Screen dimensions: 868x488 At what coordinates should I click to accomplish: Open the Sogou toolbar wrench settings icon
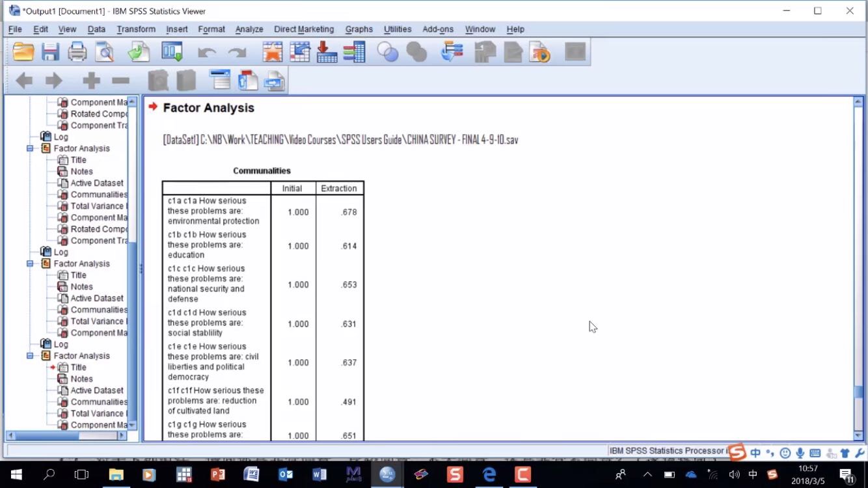(x=860, y=453)
